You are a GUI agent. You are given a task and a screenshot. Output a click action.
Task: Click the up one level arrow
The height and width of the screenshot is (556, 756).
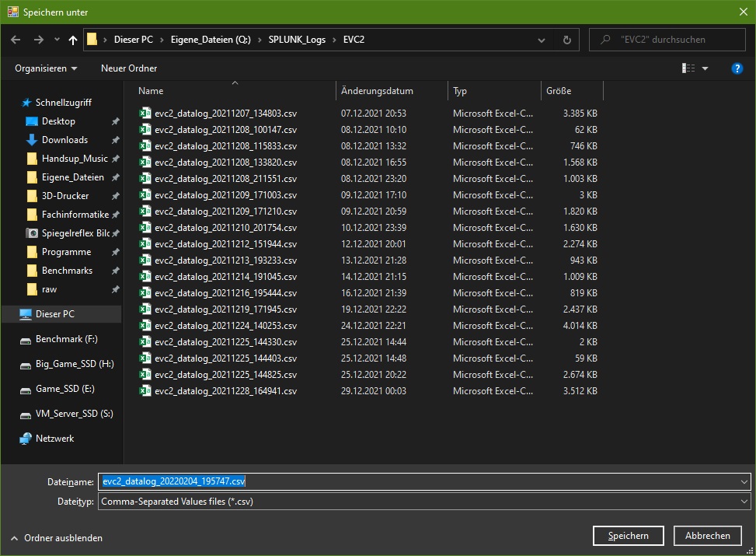click(73, 40)
